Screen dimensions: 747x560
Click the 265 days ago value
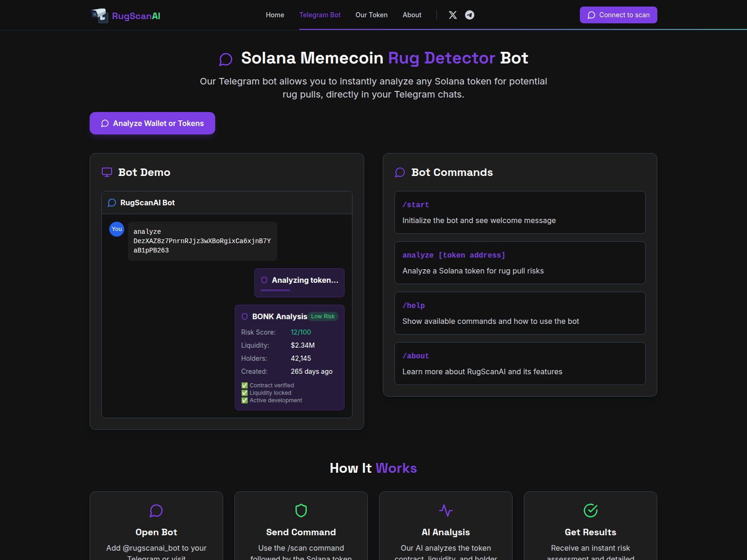(311, 371)
